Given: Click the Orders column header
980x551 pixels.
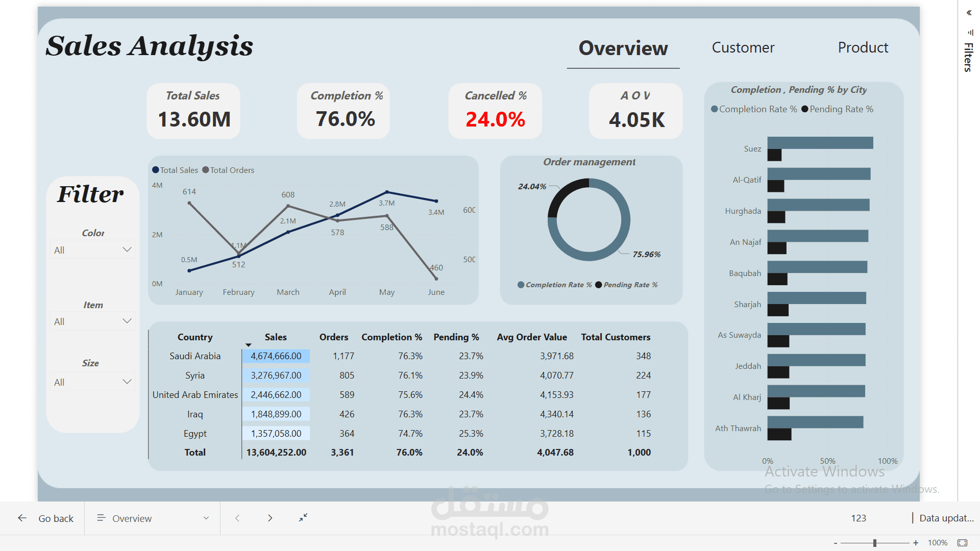Looking at the screenshot, I should [334, 337].
